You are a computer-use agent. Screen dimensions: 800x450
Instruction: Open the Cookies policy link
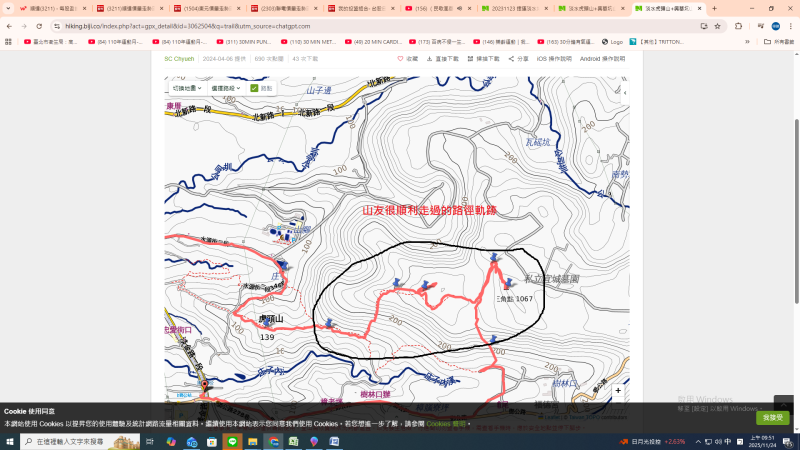(x=445, y=424)
